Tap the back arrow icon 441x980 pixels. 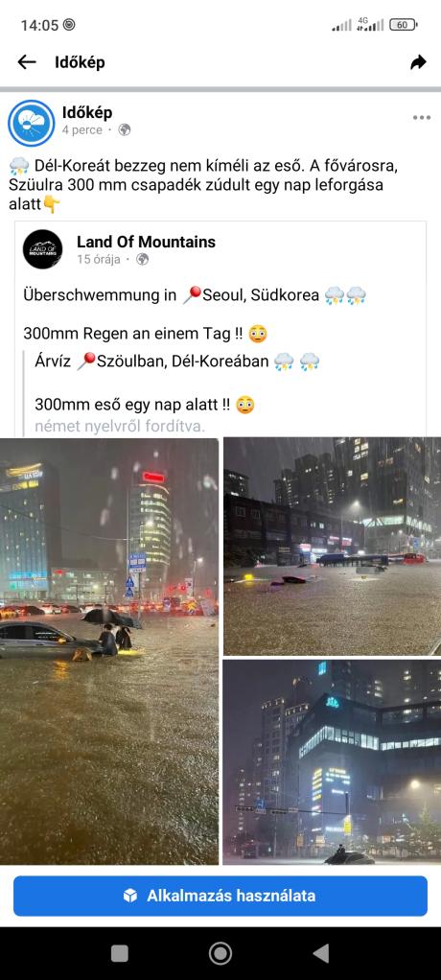pos(26,62)
